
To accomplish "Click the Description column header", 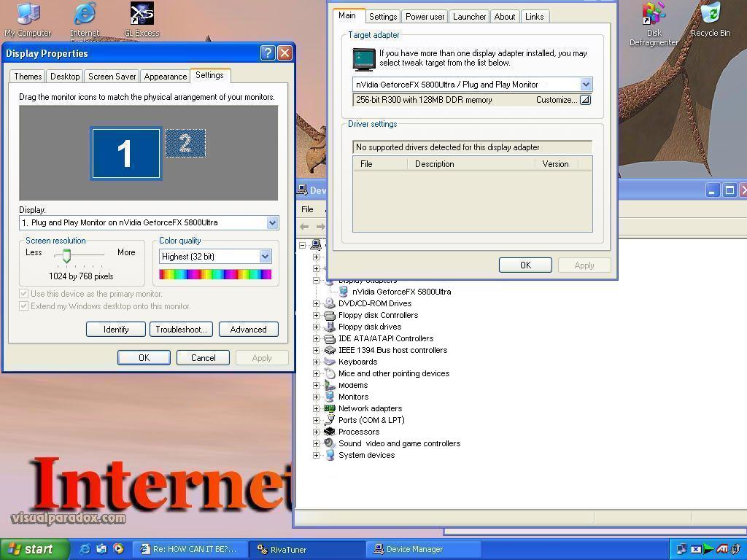I will coord(471,164).
